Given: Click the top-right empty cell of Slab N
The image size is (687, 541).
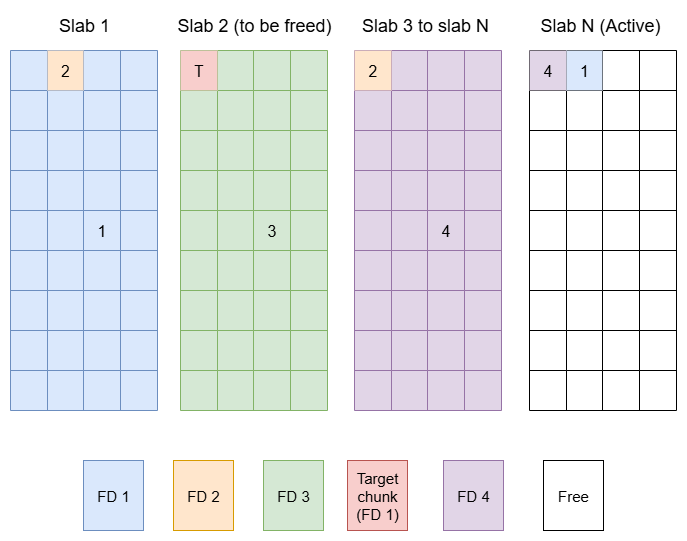Looking at the screenshot, I should pos(658,71).
